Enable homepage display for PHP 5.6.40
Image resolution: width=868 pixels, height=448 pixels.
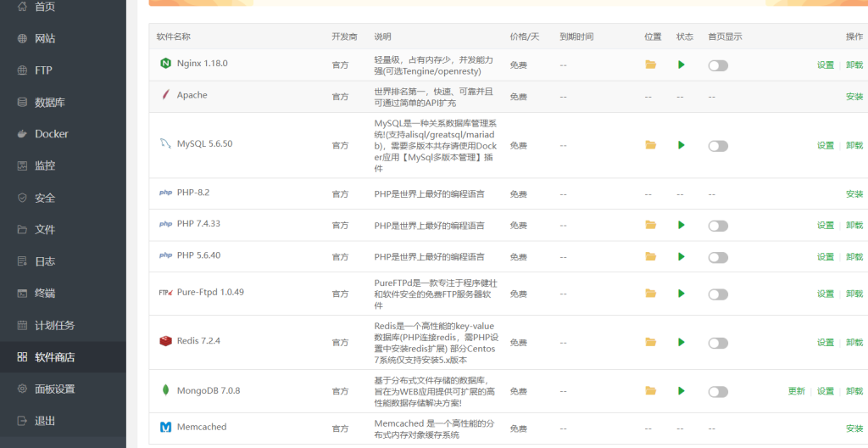tap(718, 257)
